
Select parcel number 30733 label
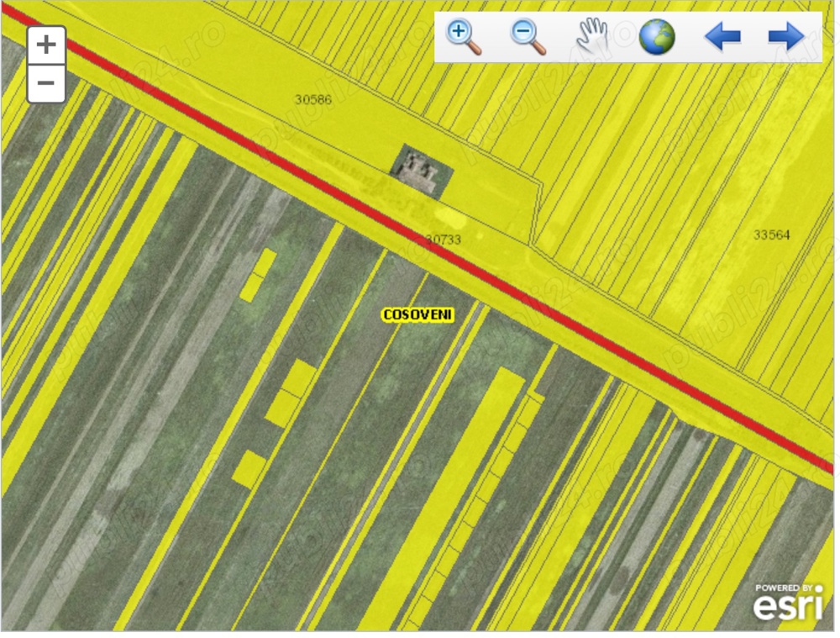[x=443, y=240]
